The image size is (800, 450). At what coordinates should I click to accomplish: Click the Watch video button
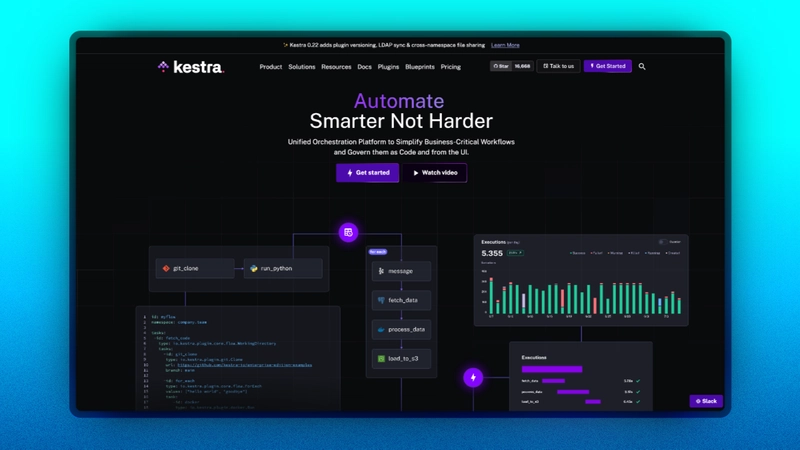[437, 173]
